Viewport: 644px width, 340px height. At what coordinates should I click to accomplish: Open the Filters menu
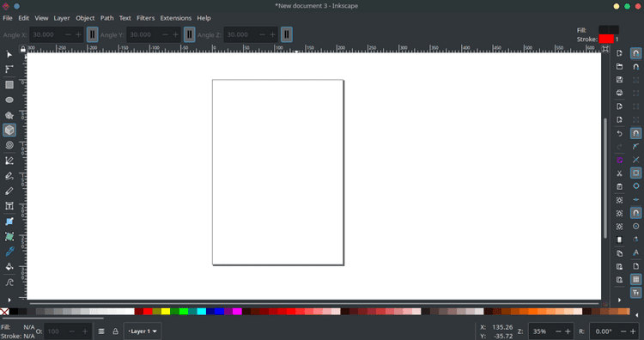coord(145,18)
